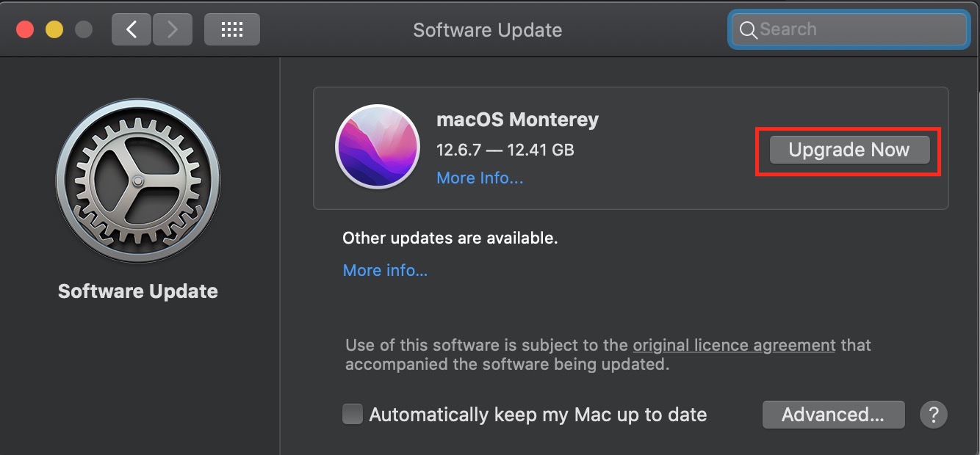Screen dimensions: 980x455
Task: Click the greyed-out zoom window button
Action: point(84,29)
